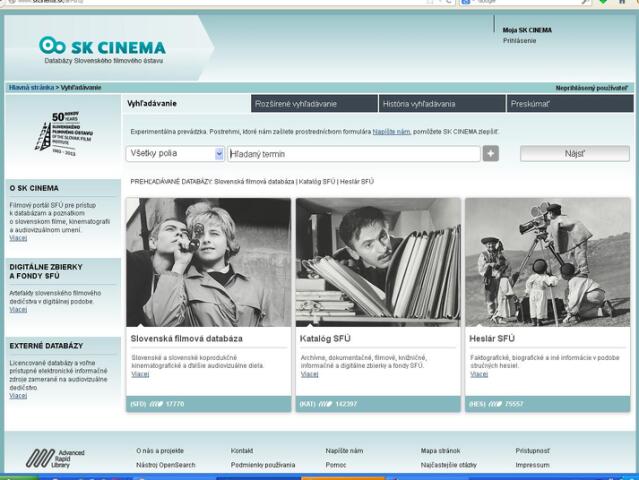Image resolution: width=639 pixels, height=480 pixels.
Task: Open the Prístupnosť footer link
Action: click(x=532, y=451)
